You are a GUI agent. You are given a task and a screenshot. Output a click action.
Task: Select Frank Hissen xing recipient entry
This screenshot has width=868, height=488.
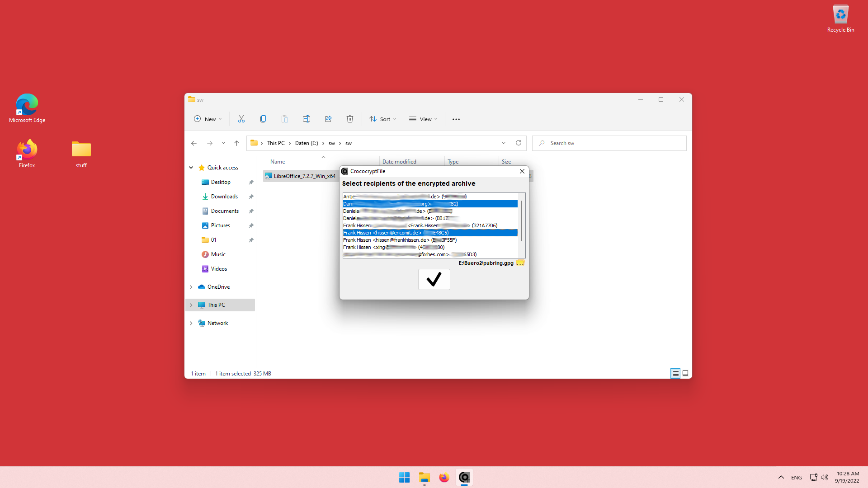pyautogui.click(x=430, y=247)
